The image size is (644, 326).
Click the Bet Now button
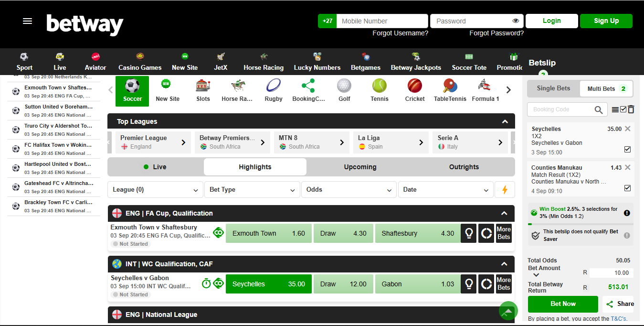562,304
